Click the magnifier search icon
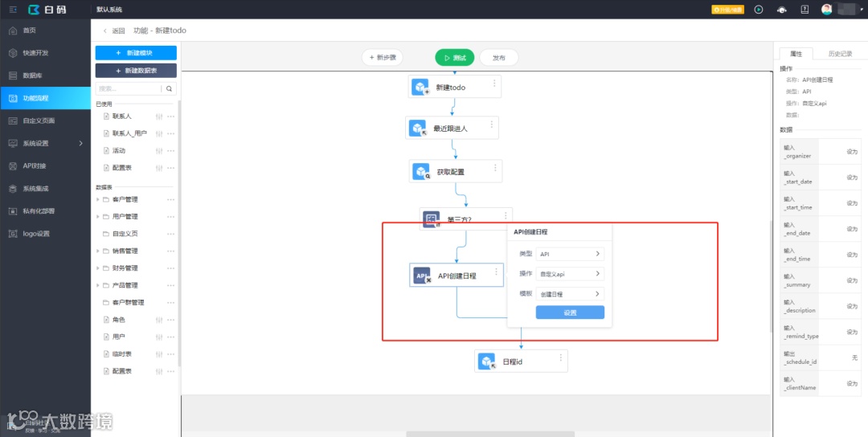The height and width of the screenshot is (437, 868). 170,88
